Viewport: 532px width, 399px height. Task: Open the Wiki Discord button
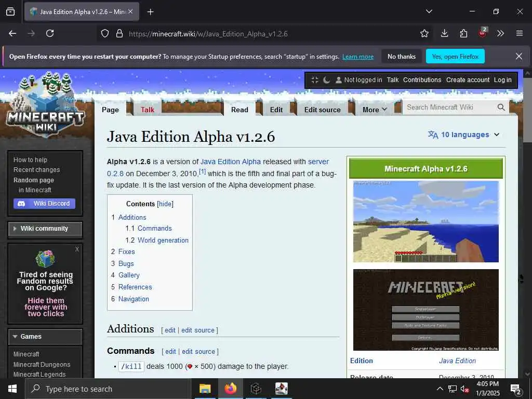pos(45,204)
